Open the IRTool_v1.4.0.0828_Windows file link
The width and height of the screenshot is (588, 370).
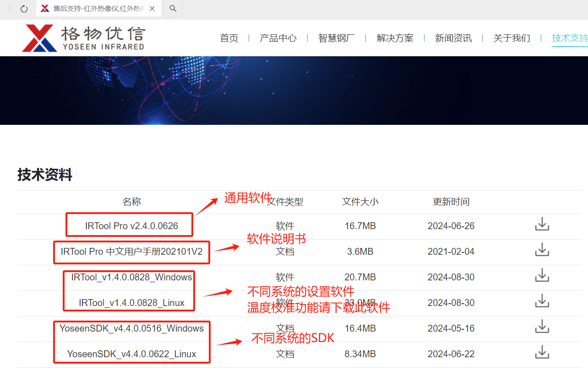coord(131,277)
